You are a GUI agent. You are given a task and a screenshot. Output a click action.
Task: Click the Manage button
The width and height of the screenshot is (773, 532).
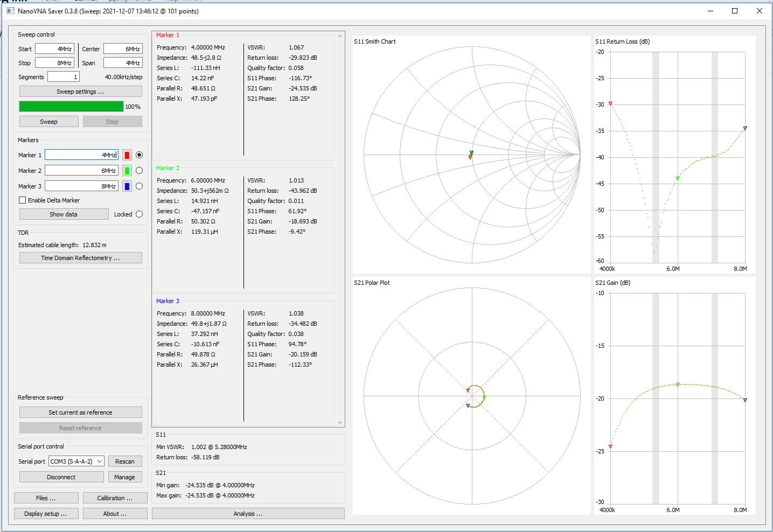tap(125, 477)
